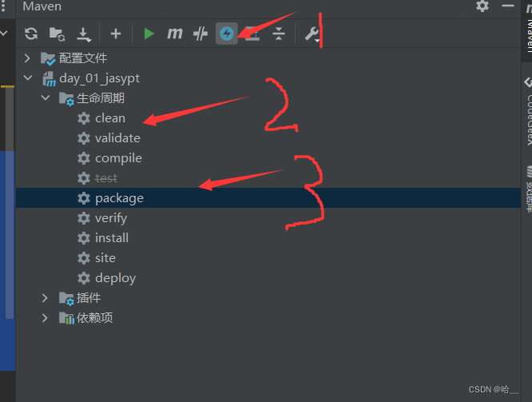
Task: Select the clean lifecycle goal
Action: pos(109,118)
